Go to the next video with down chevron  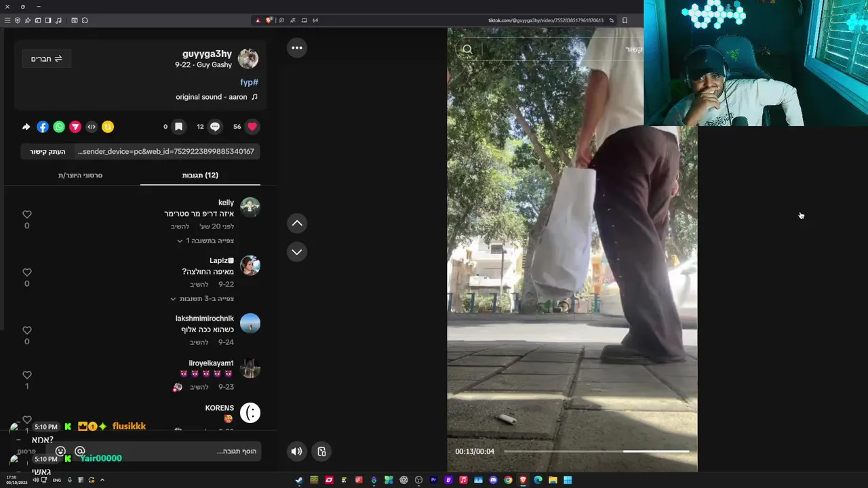pyautogui.click(x=297, y=251)
